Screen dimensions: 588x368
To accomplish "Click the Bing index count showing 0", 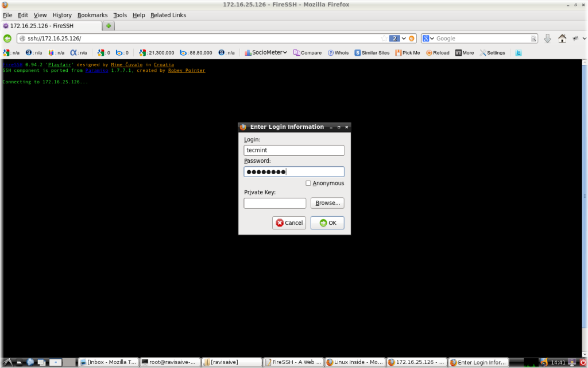I will (122, 52).
